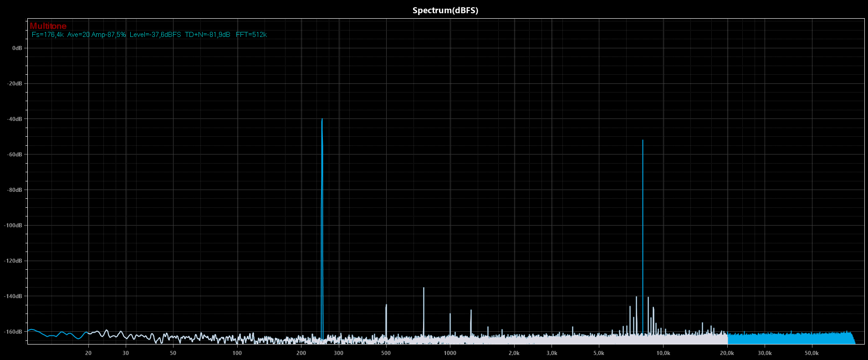This screenshot has height=360, width=868.
Task: Click the -52dB tone peak near 8 kHz
Action: [x=643, y=237]
